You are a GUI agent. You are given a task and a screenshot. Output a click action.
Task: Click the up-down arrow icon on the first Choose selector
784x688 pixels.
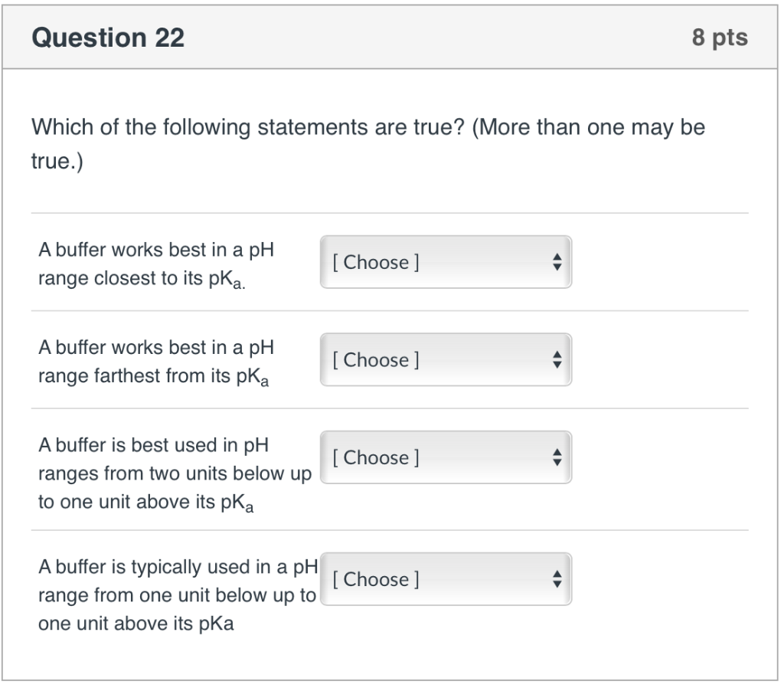[558, 262]
